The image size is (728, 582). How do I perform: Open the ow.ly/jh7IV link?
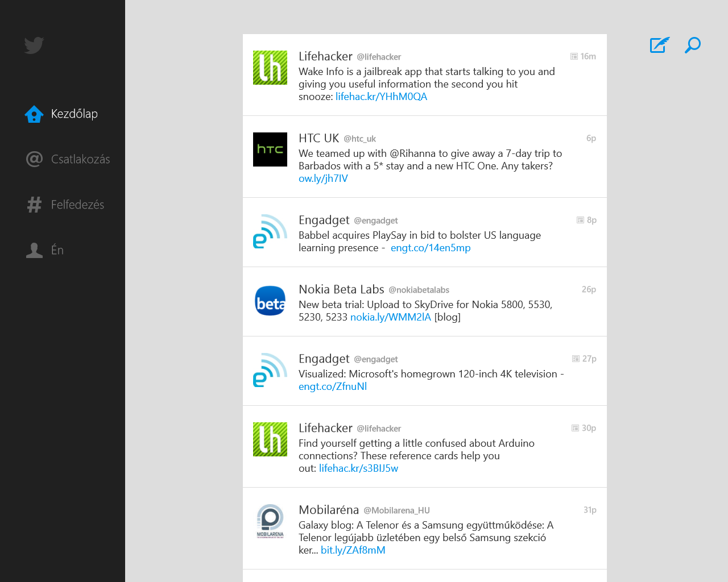coord(323,178)
